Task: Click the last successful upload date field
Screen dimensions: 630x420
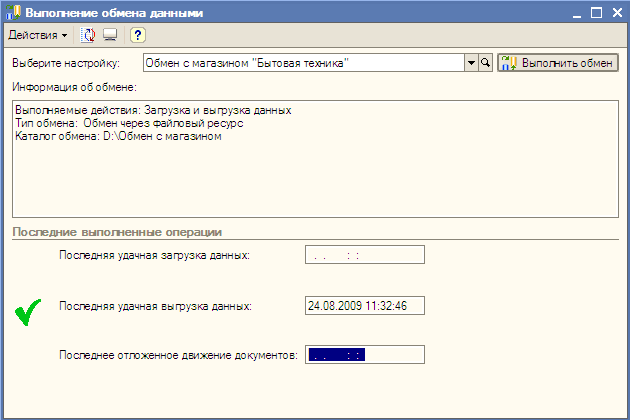Action: pyautogui.click(x=365, y=305)
